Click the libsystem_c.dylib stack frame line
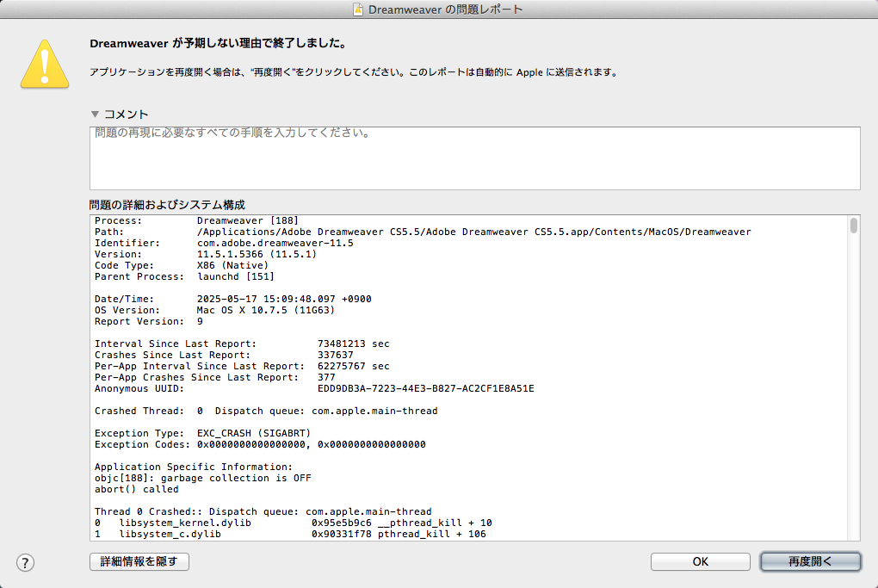Viewport: 878px width, 588px height. tap(290, 535)
